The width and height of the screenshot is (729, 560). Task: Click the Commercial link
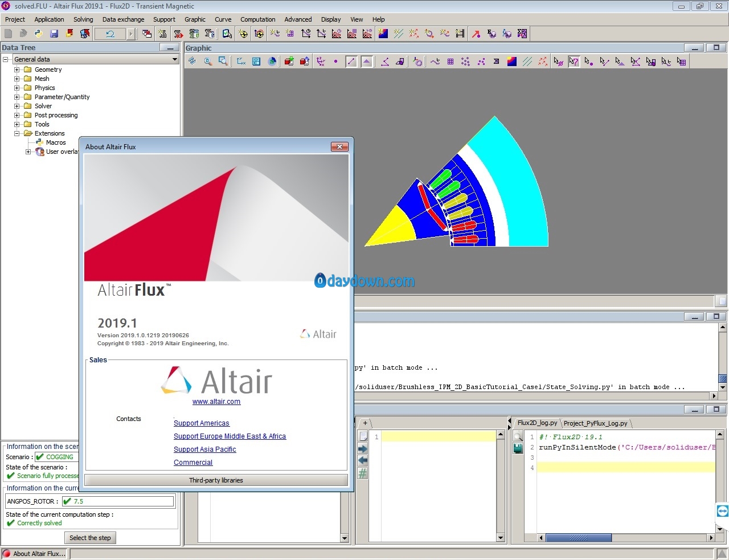pos(193,463)
